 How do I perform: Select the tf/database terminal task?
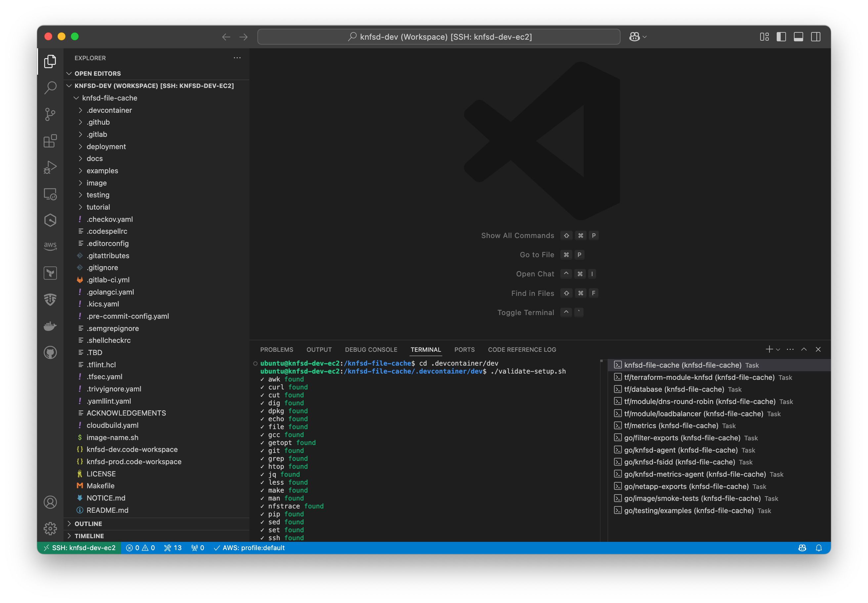click(x=719, y=389)
